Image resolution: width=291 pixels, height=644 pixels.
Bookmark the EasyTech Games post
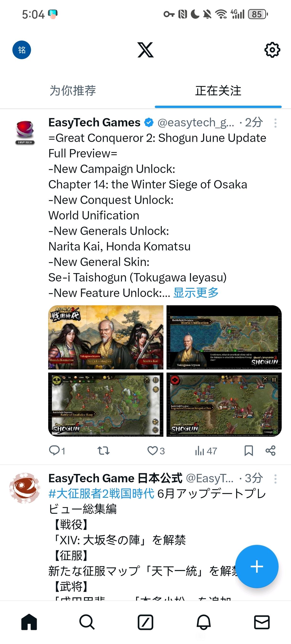[249, 451]
